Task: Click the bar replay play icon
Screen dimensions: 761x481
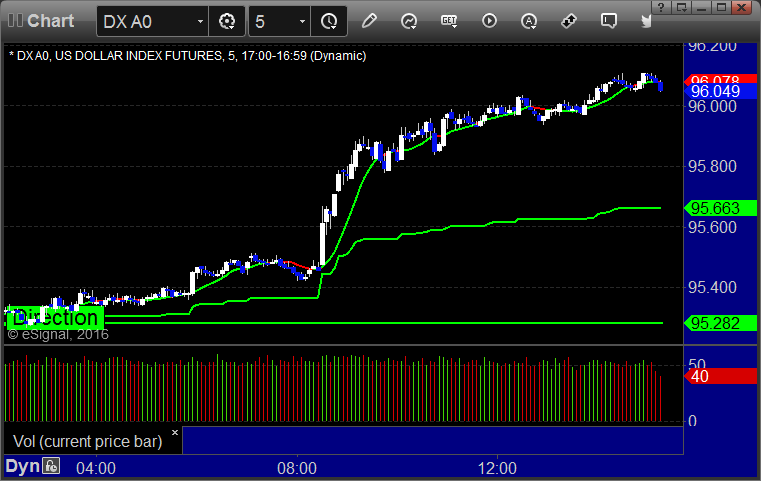Action: [489, 21]
